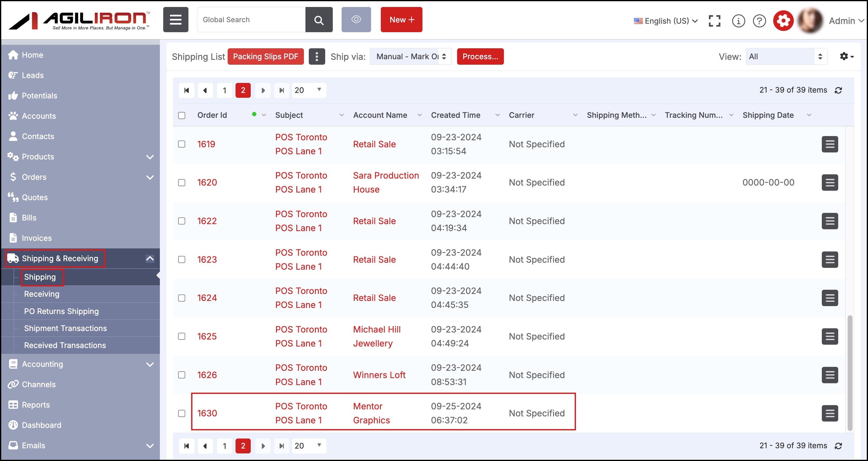The image size is (868, 461).
Task: Open Receiving under Shipping & Receiving
Action: click(41, 294)
